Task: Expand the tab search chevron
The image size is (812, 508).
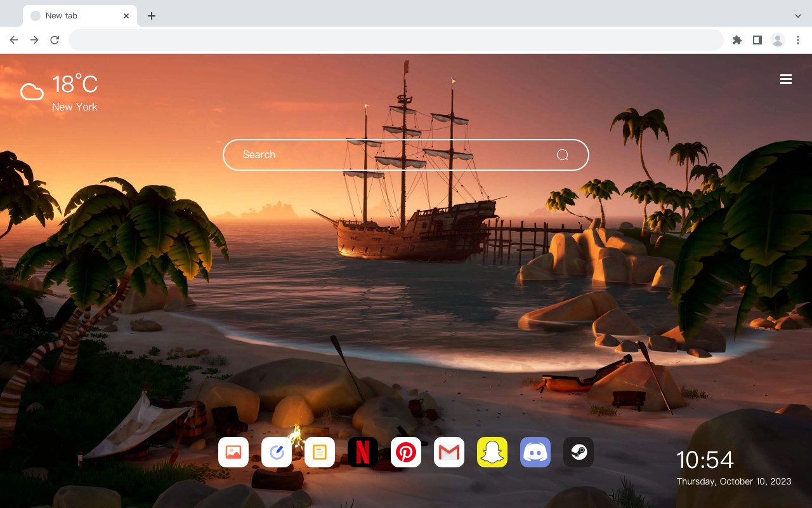Action: (x=798, y=16)
